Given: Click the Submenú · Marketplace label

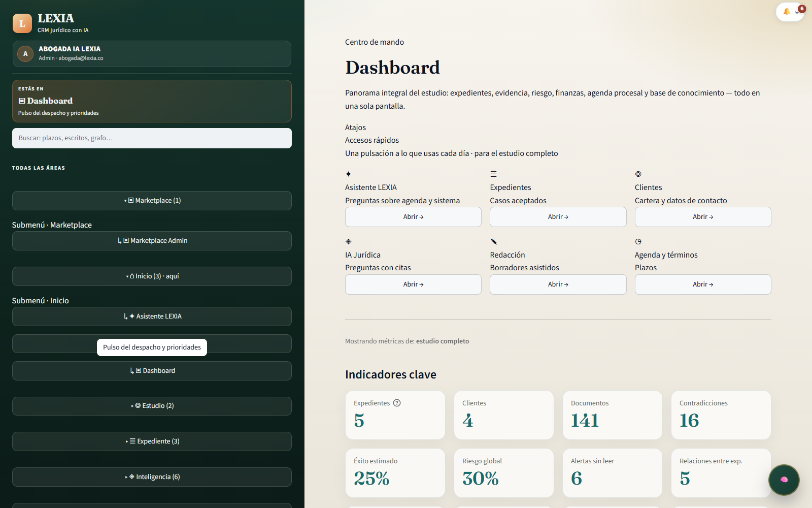Looking at the screenshot, I should coord(52,225).
